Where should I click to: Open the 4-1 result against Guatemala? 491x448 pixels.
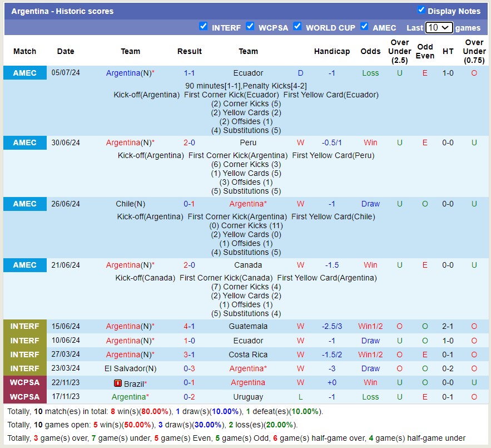pyautogui.click(x=189, y=326)
